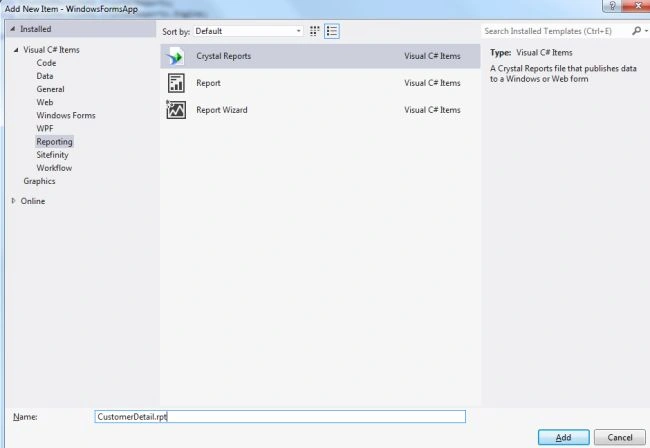Select the Code category
The height and width of the screenshot is (448, 650).
click(x=46, y=63)
